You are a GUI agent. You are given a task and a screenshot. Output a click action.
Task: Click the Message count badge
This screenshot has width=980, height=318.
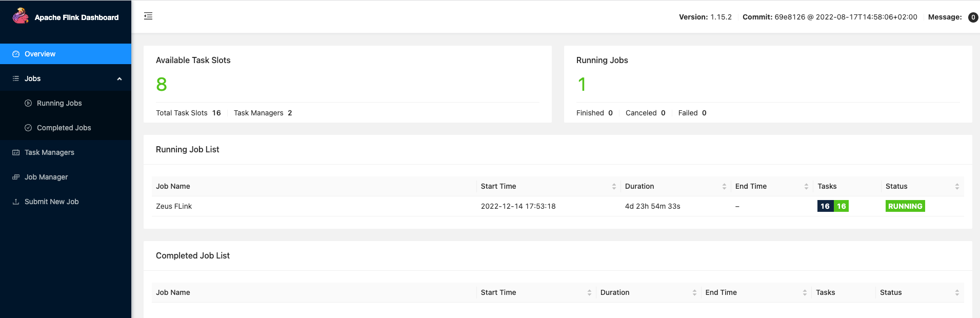point(973,17)
